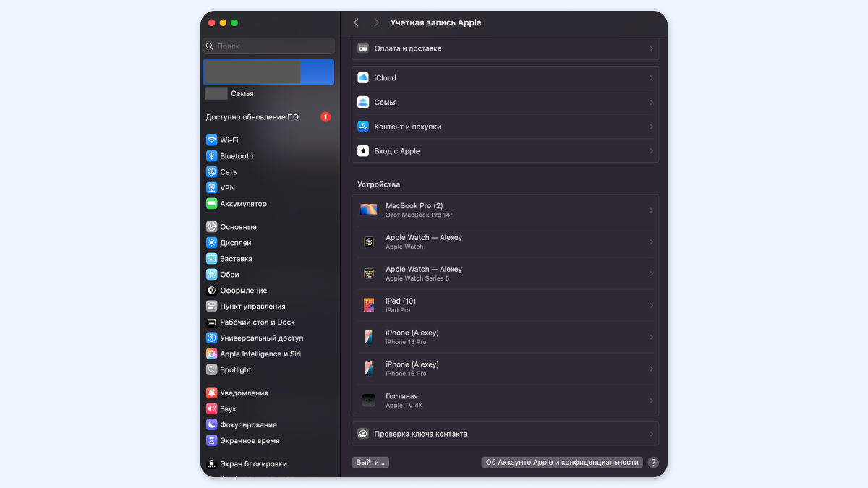Open chevron on Оплата и доставка row
This screenshot has width=868, height=488.
(651, 48)
